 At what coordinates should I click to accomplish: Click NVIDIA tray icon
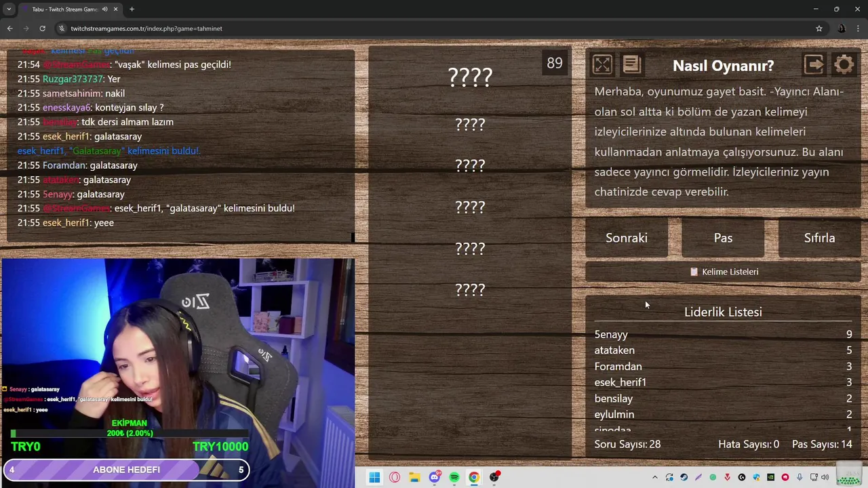point(770,477)
